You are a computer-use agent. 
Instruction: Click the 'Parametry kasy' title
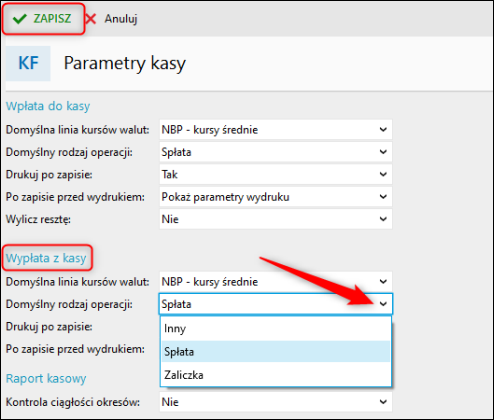[125, 63]
